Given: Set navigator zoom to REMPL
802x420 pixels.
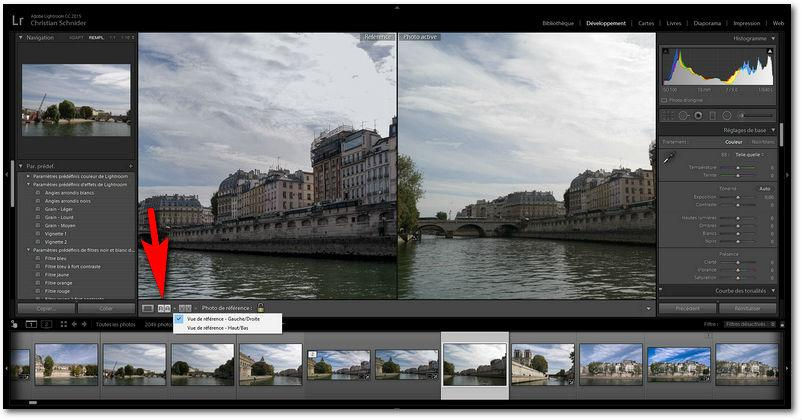Looking at the screenshot, I should pos(96,38).
